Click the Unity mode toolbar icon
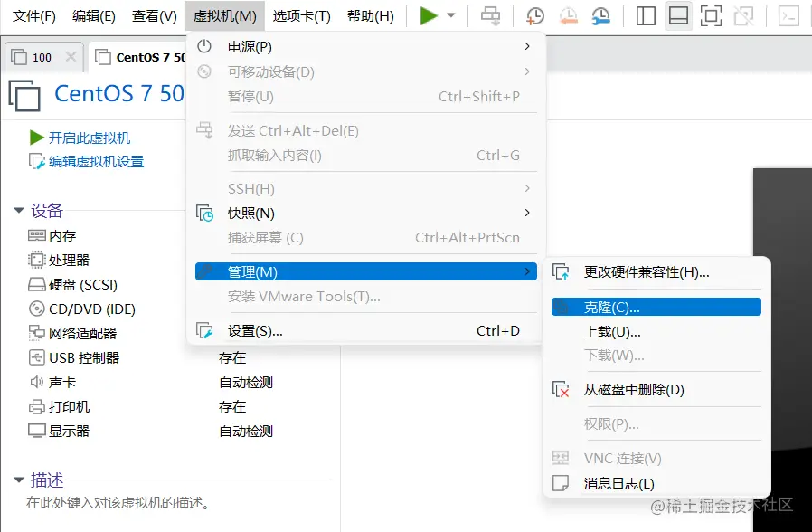The height and width of the screenshot is (532, 812). tap(743, 15)
